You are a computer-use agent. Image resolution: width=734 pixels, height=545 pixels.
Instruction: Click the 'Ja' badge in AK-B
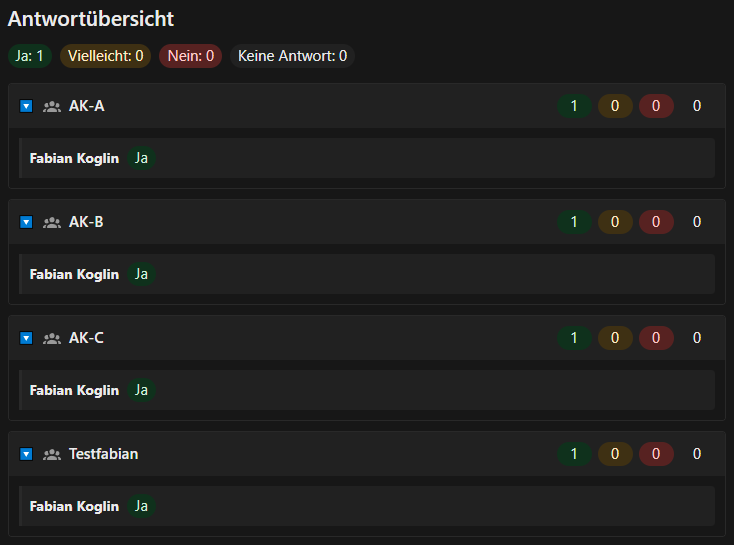pos(141,274)
